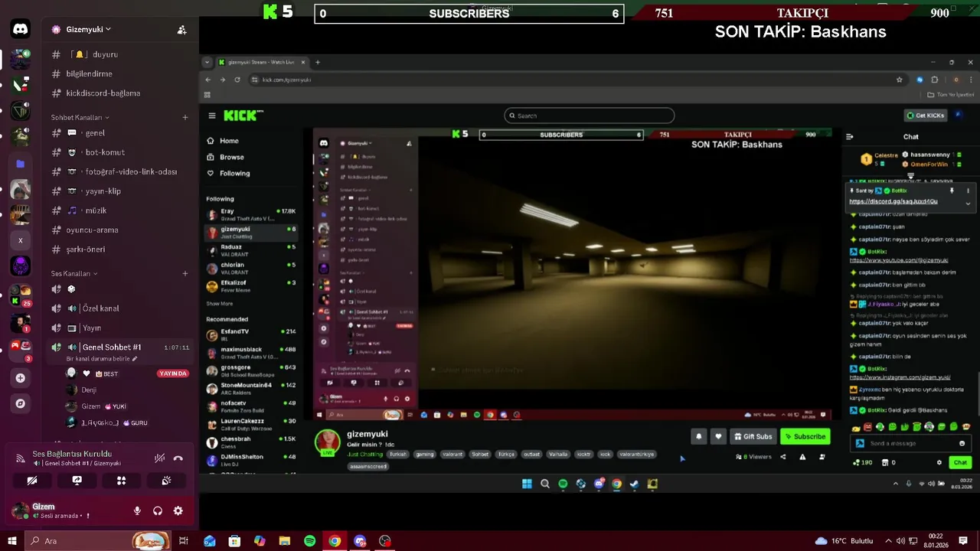Open Discord user settings gear

(178, 511)
